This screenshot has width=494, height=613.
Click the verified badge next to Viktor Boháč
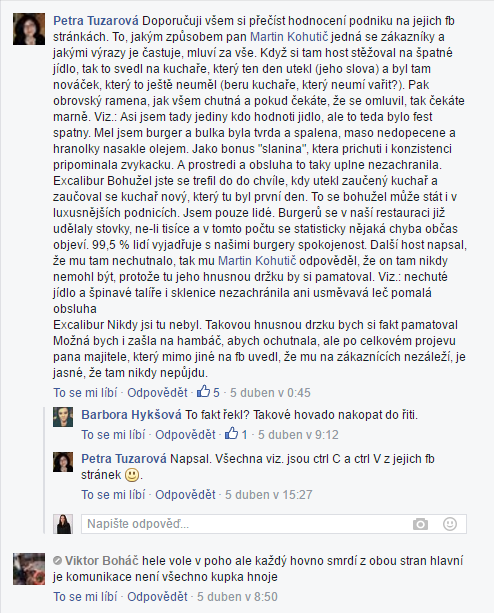tap(57, 561)
